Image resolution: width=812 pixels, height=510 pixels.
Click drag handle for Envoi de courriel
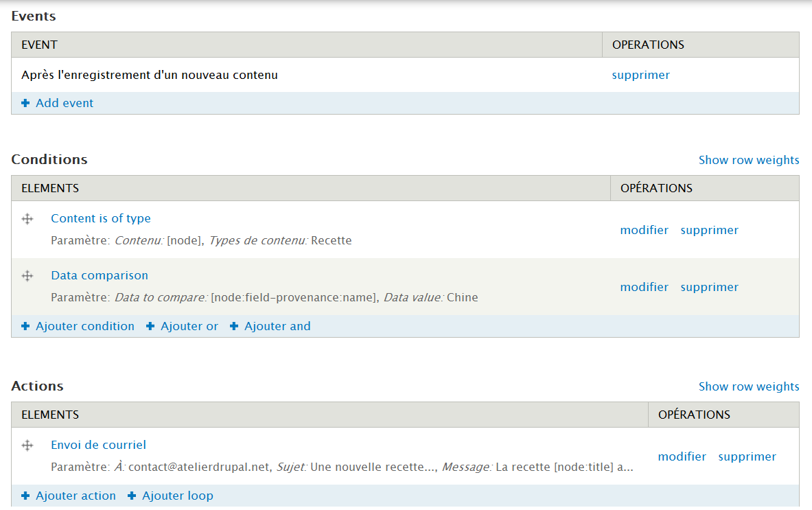click(x=27, y=445)
